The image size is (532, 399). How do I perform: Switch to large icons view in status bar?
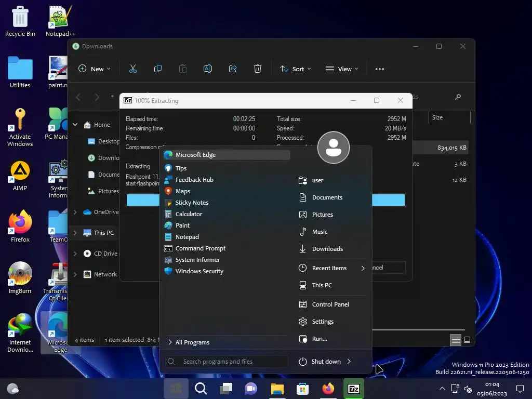point(467,340)
